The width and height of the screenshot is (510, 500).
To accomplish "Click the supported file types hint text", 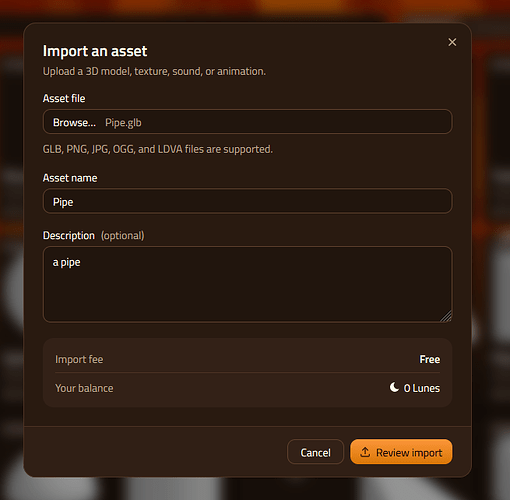I will (x=158, y=149).
